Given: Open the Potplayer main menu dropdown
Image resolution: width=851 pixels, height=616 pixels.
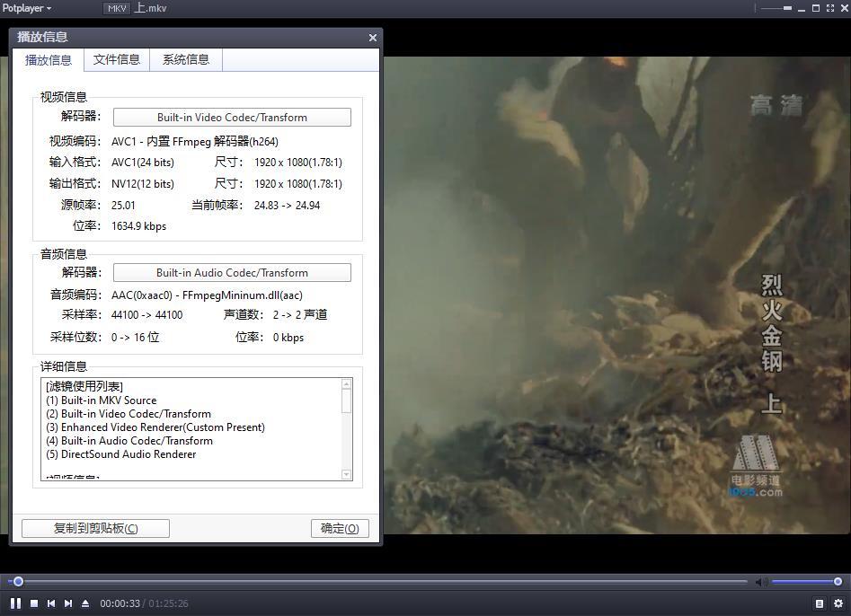Looking at the screenshot, I should point(26,8).
